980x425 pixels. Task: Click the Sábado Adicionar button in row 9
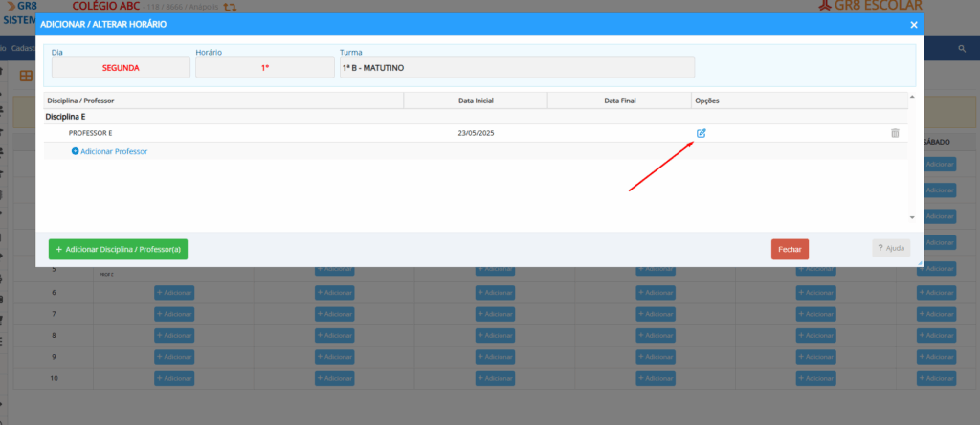coord(936,357)
